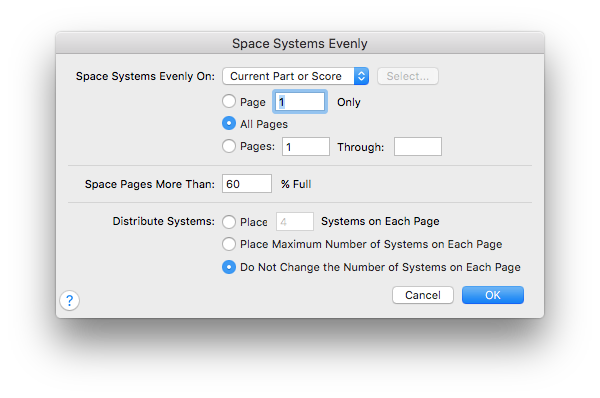Select the Place Systems on Each Page radio
The height and width of the screenshot is (398, 600).
pyautogui.click(x=229, y=222)
